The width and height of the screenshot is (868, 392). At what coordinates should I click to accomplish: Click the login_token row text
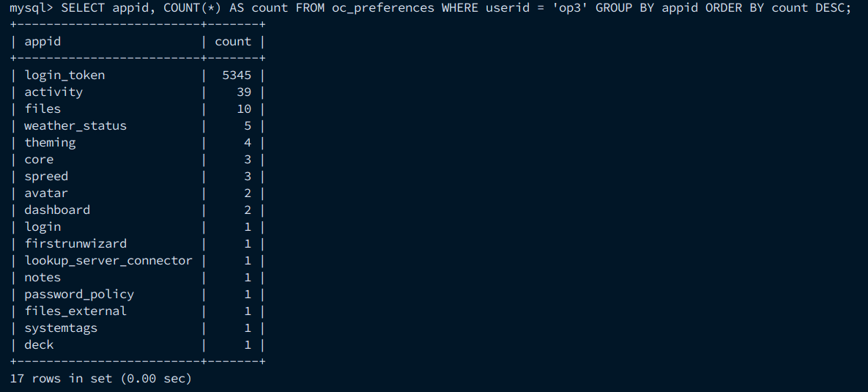[64, 75]
